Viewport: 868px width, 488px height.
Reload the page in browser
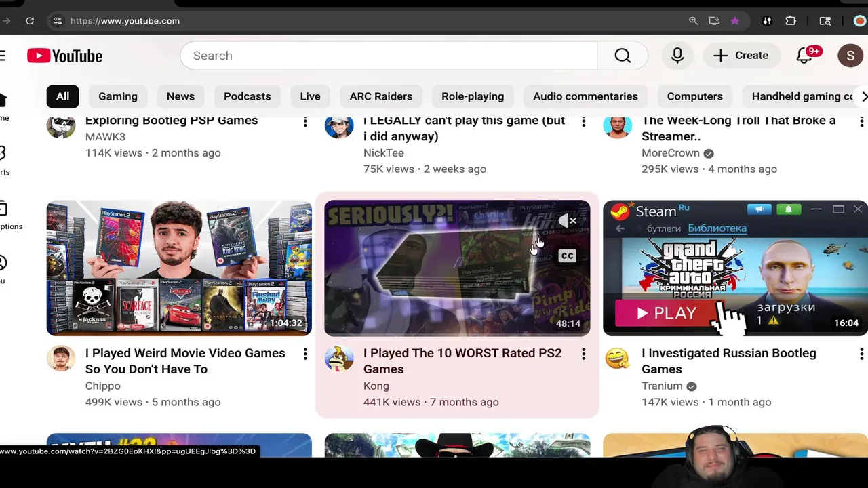[30, 21]
